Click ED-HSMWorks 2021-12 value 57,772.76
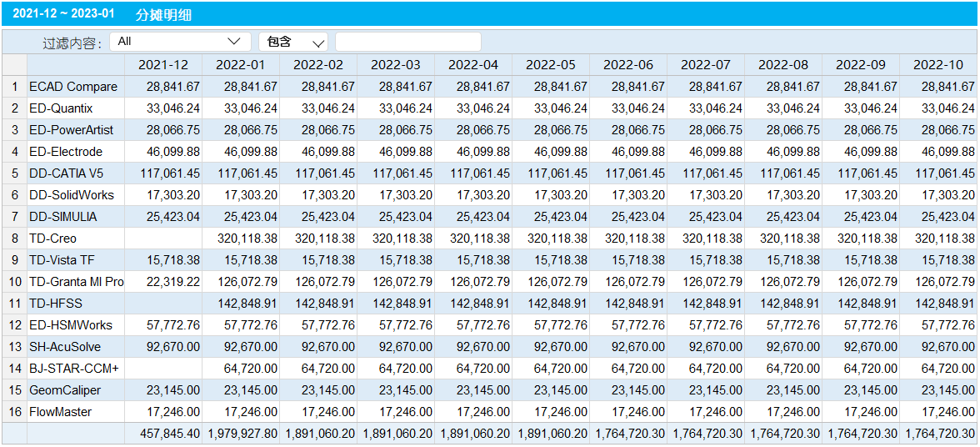980x447 pixels. tap(173, 325)
